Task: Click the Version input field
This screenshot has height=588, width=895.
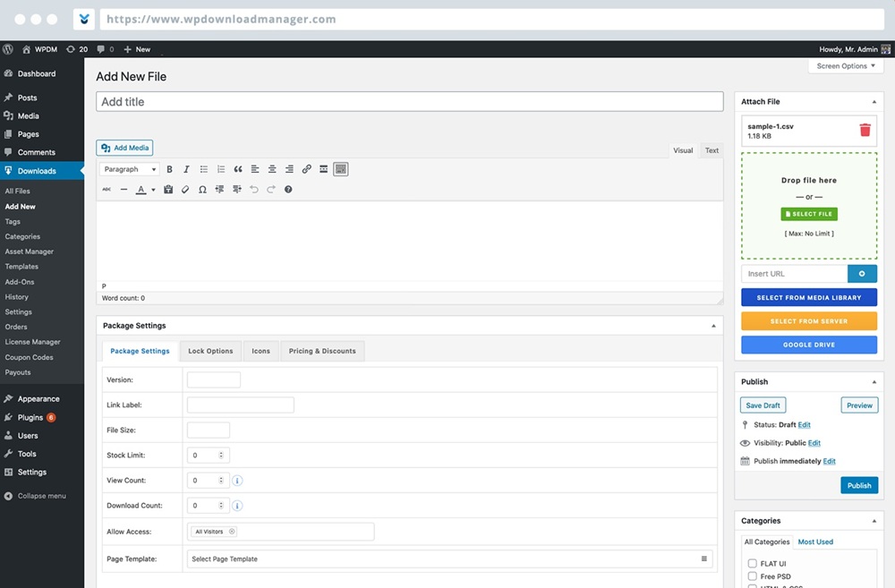Action: point(214,380)
